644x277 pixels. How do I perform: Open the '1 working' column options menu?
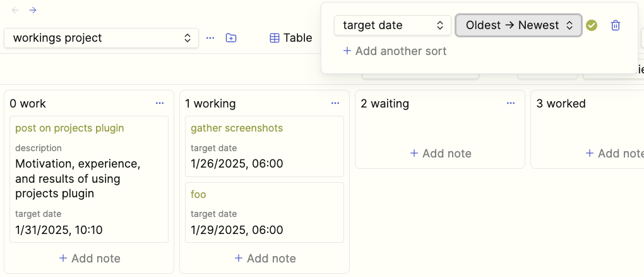[x=335, y=103]
